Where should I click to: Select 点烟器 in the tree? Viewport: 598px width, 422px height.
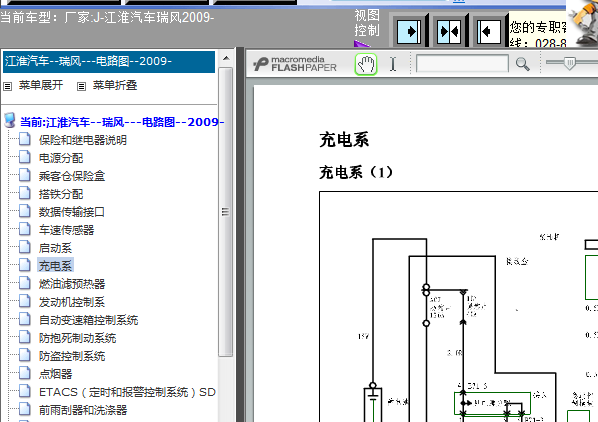pos(55,374)
